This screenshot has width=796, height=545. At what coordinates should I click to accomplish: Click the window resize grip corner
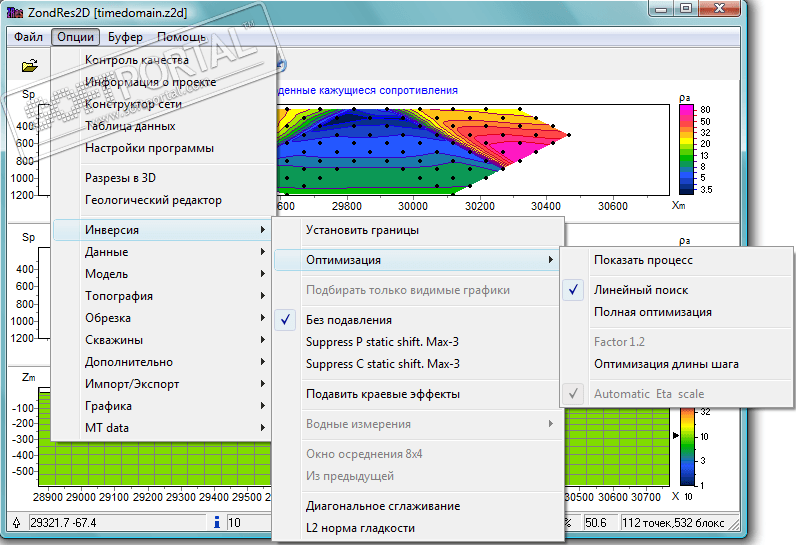click(733, 525)
